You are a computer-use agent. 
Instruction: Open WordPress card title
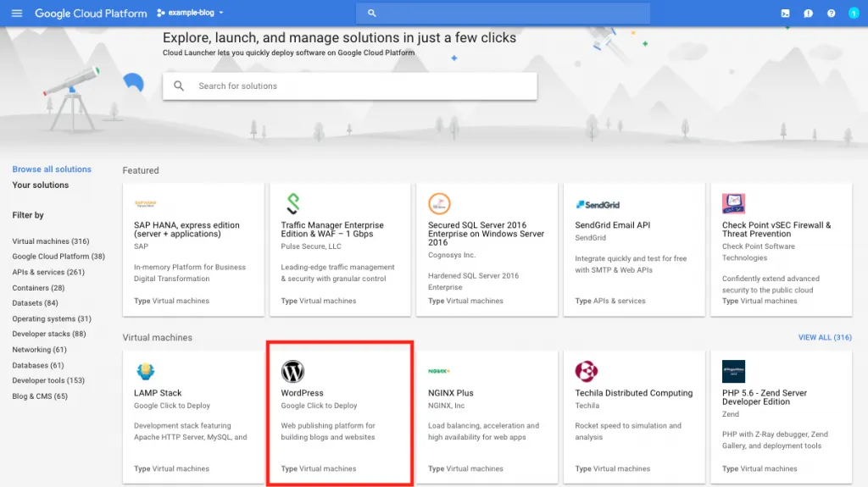tap(303, 393)
